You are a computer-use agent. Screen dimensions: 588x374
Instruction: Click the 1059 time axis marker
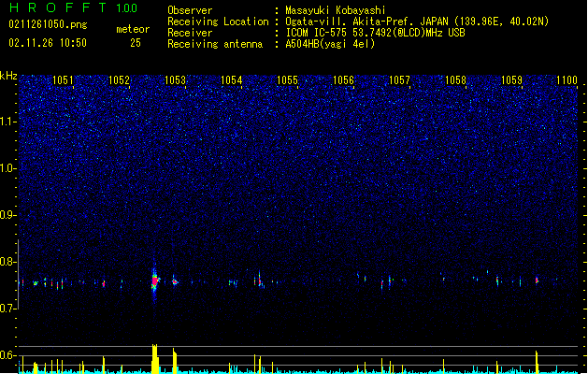[511, 79]
